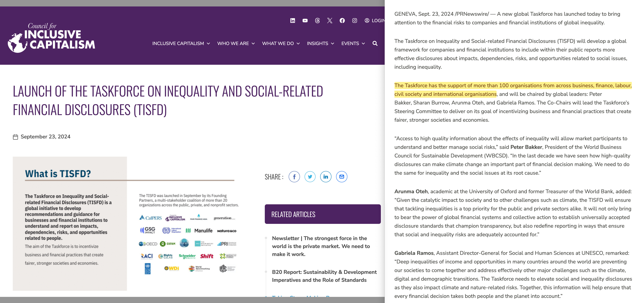Click the bold name Peter Bakker
The width and height of the screenshot is (644, 303).
526,147
